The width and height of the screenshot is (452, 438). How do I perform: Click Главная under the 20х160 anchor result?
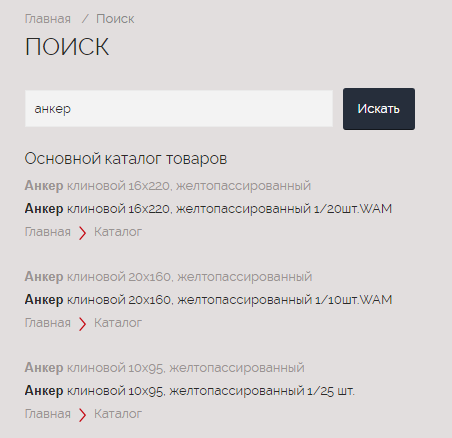point(48,323)
